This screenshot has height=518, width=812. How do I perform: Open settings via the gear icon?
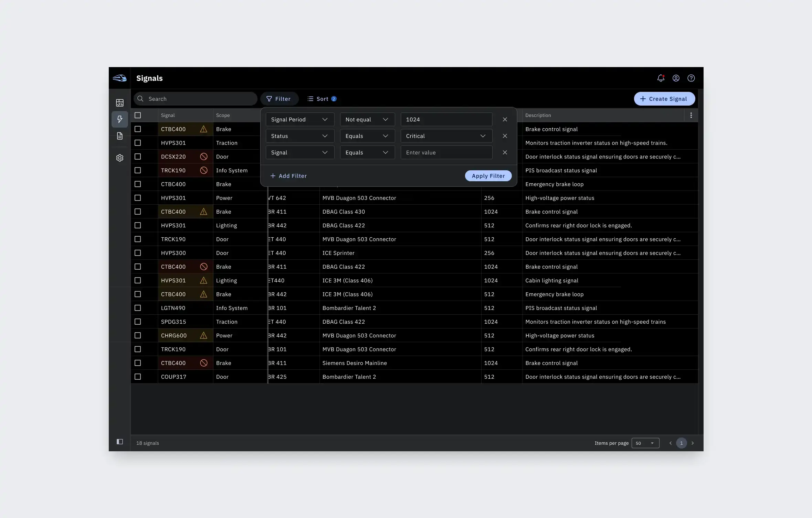120,158
